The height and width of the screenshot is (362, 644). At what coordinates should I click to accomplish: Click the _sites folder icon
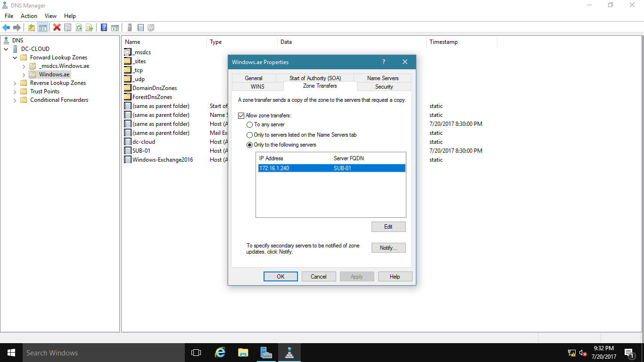pos(128,61)
